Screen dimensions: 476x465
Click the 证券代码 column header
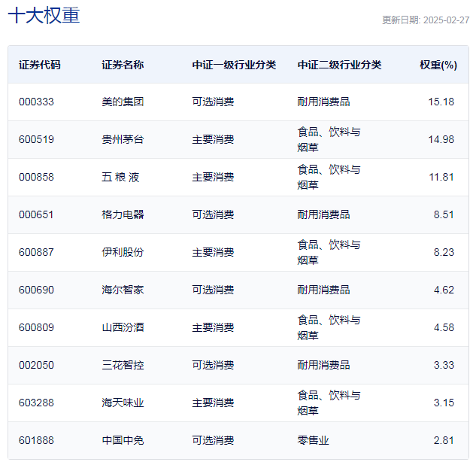(x=40, y=65)
